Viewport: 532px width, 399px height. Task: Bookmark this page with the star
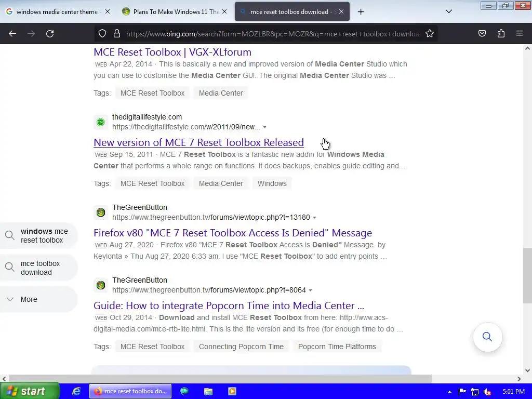pos(430,34)
